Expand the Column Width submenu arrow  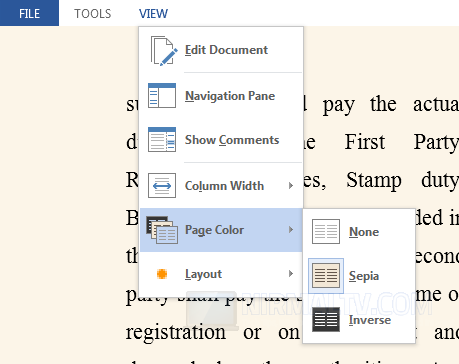tap(291, 186)
